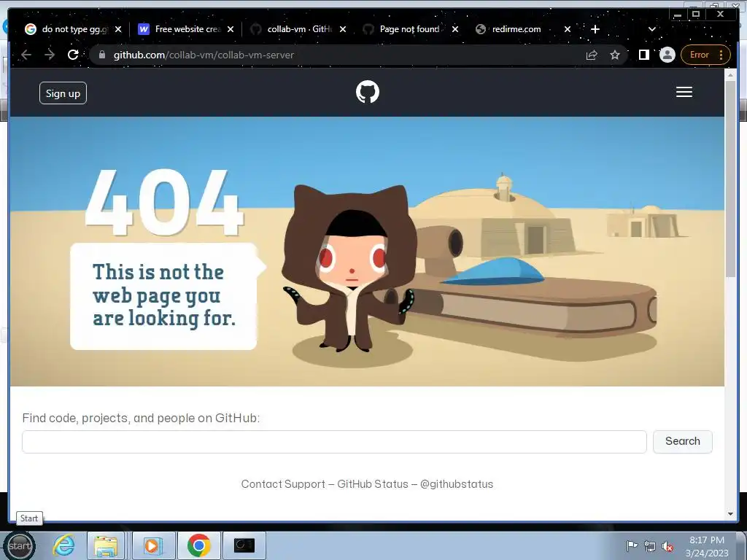The image size is (747, 560).
Task: Open the Chrome side panel icon
Action: pos(643,55)
